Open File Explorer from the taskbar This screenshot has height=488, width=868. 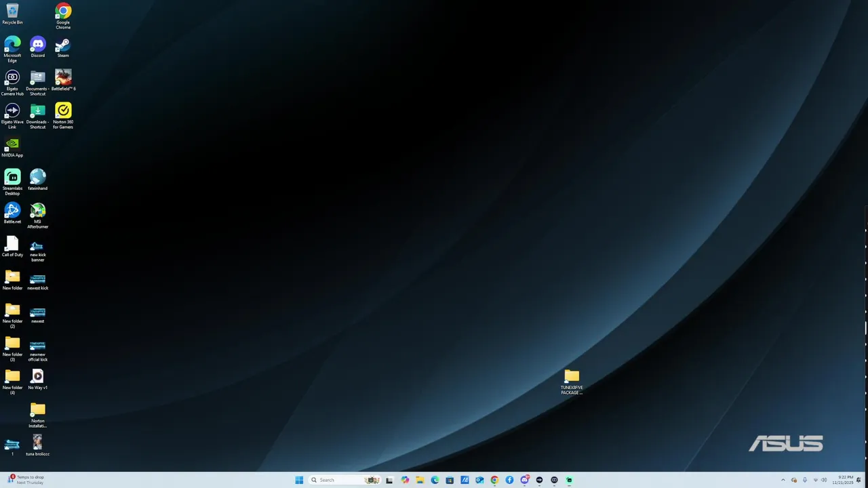pyautogui.click(x=420, y=480)
